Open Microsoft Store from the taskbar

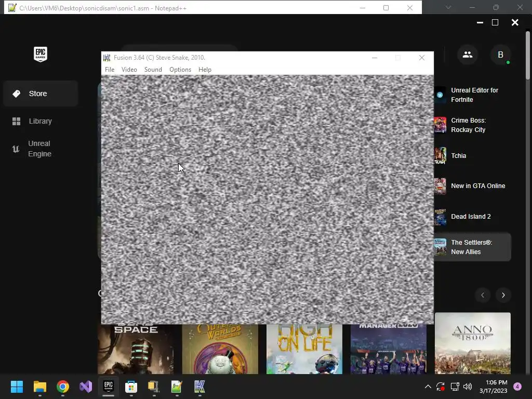pyautogui.click(x=131, y=387)
